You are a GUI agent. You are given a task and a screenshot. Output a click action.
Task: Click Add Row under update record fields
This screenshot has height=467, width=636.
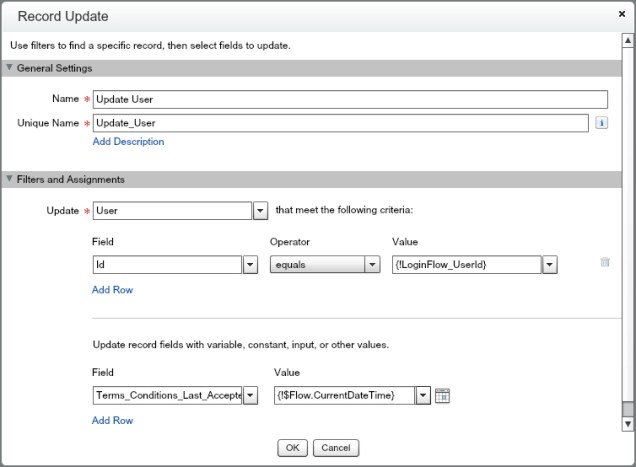coord(112,421)
